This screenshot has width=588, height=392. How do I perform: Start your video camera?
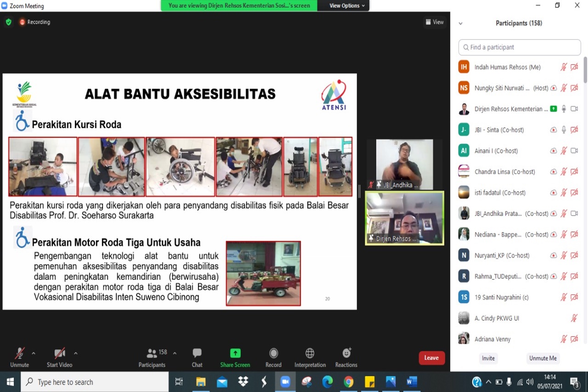tap(59, 358)
